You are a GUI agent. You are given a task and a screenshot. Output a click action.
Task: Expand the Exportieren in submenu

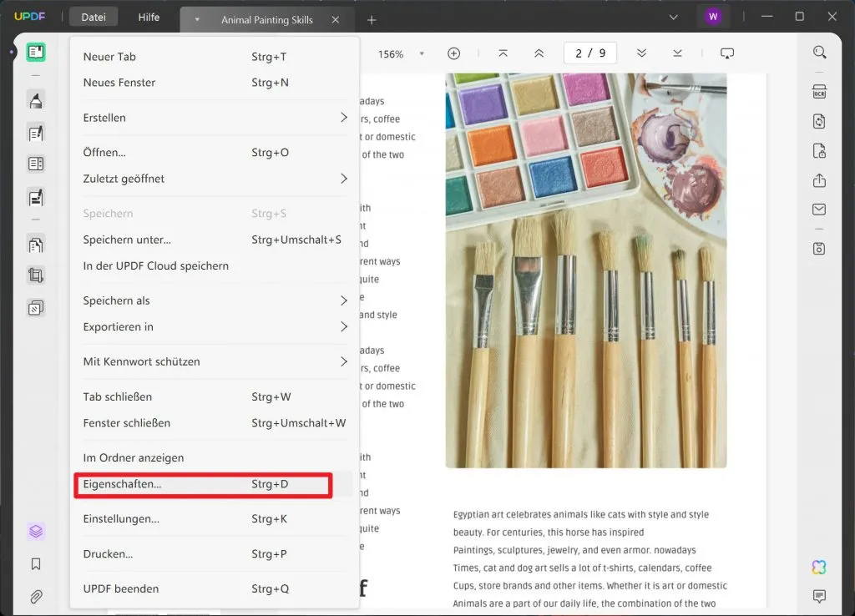pyautogui.click(x=215, y=327)
